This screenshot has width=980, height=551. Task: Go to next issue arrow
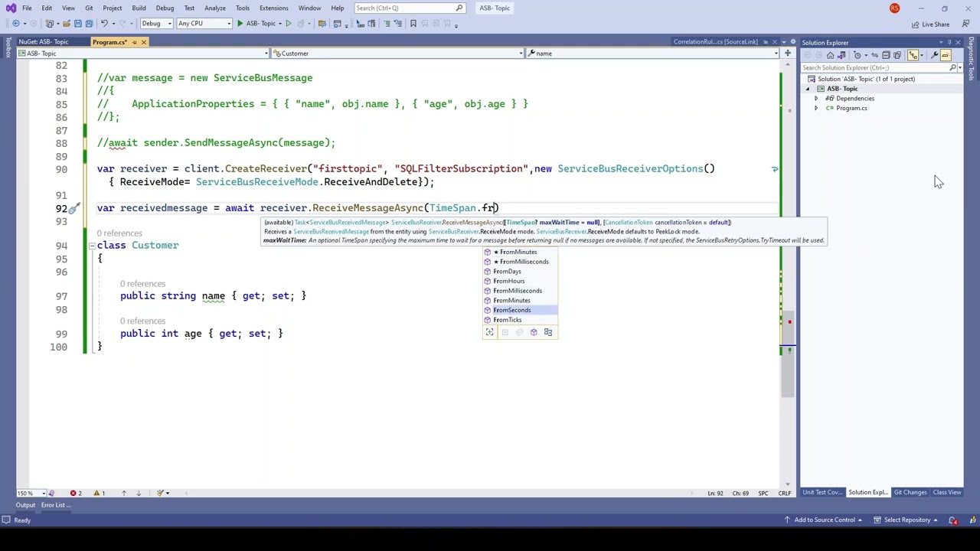pyautogui.click(x=139, y=493)
